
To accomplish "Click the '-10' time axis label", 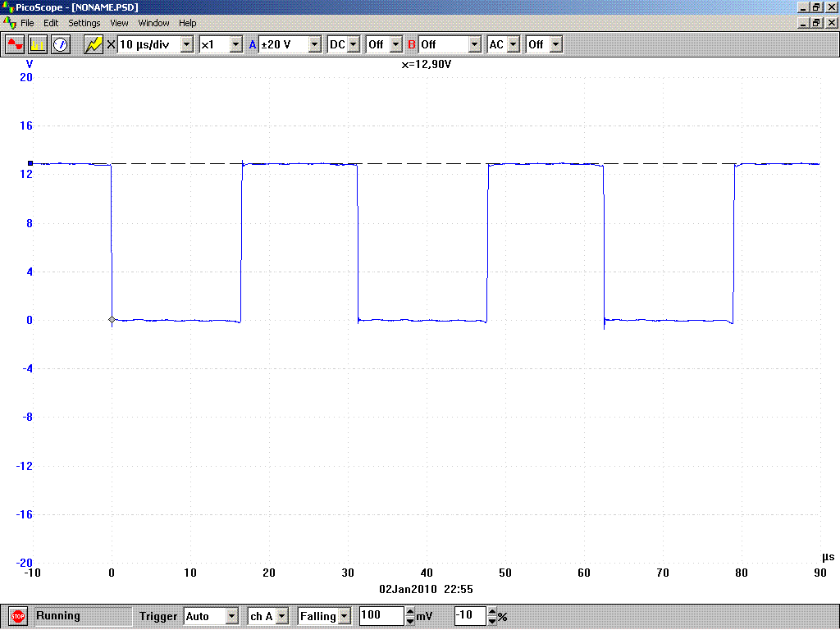I will coord(32,573).
